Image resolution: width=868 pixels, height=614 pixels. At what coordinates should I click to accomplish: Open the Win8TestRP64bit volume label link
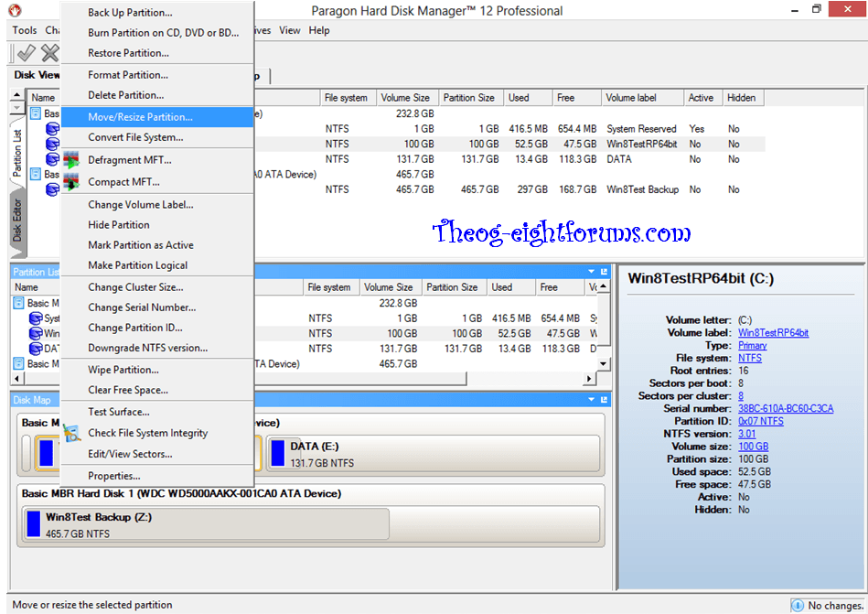773,333
